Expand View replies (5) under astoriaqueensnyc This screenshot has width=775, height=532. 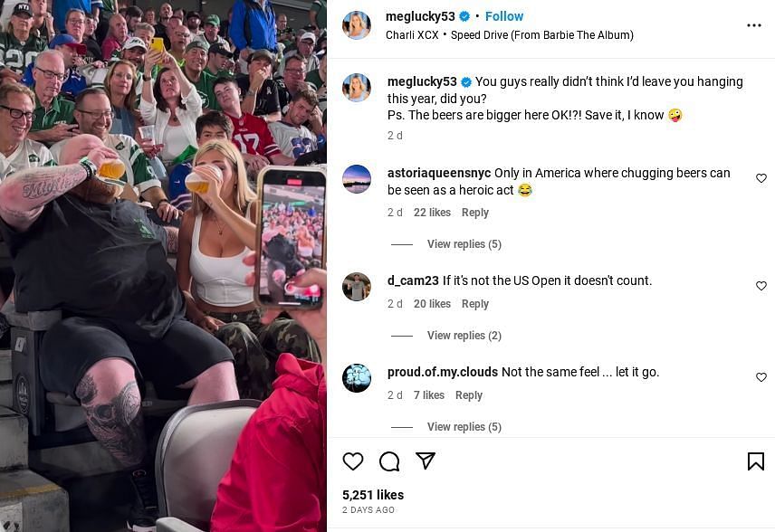click(x=464, y=244)
